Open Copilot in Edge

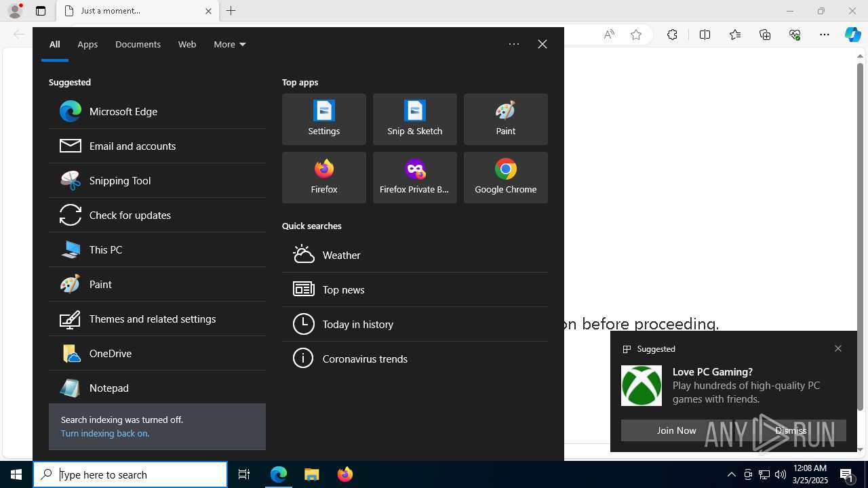coord(853,35)
